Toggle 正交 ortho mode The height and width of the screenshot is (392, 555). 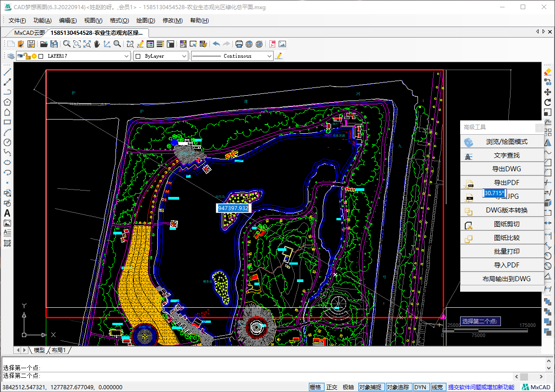pyautogui.click(x=332, y=387)
